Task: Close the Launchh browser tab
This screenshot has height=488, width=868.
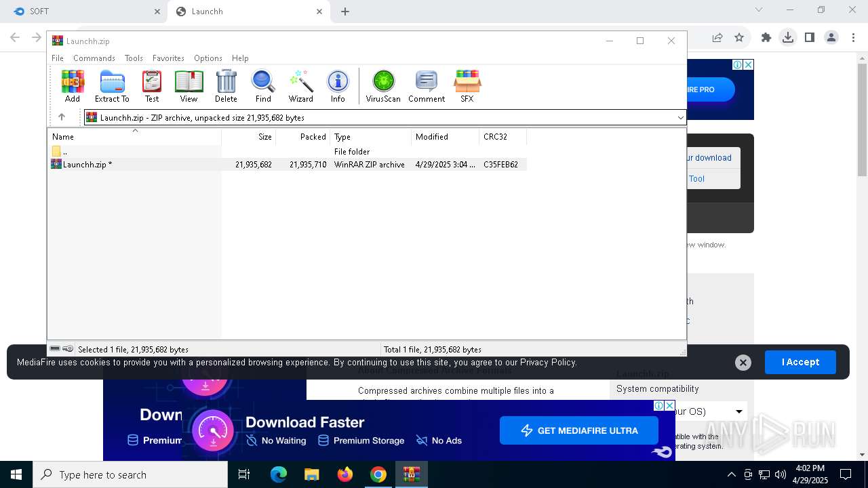Action: (x=319, y=12)
